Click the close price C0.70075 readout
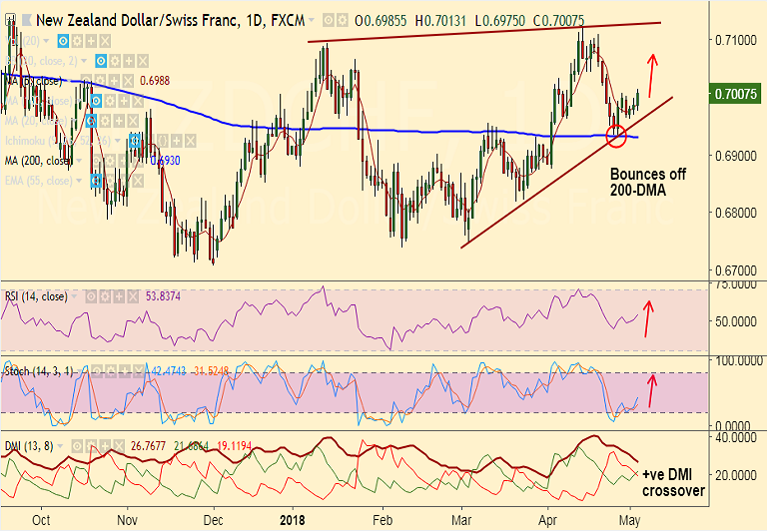This screenshot has height=532, width=767. tap(558, 21)
